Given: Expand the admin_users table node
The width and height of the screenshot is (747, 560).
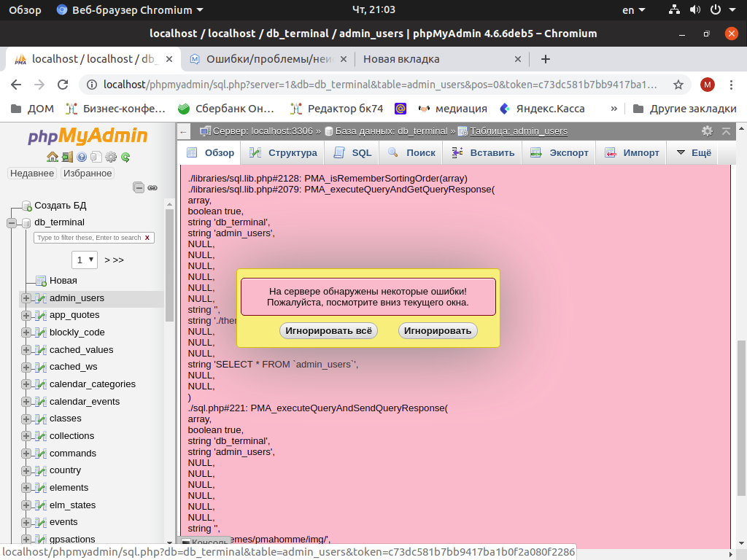Looking at the screenshot, I should click(x=26, y=298).
